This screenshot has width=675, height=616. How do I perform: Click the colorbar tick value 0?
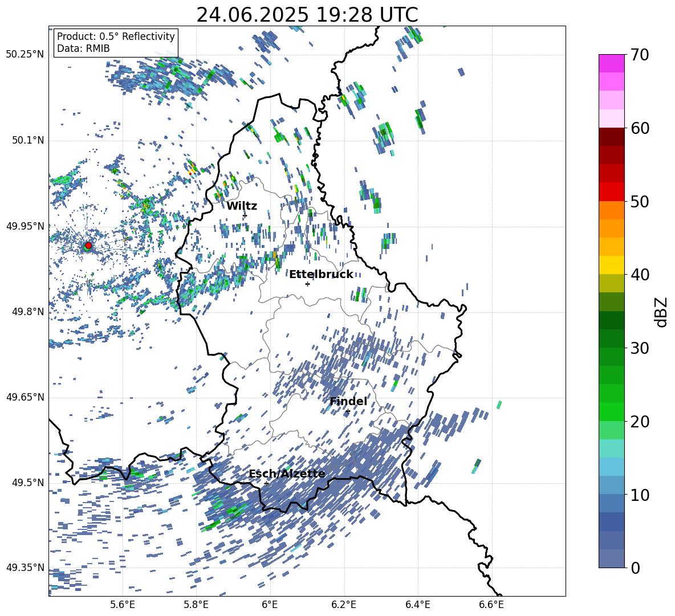point(635,568)
